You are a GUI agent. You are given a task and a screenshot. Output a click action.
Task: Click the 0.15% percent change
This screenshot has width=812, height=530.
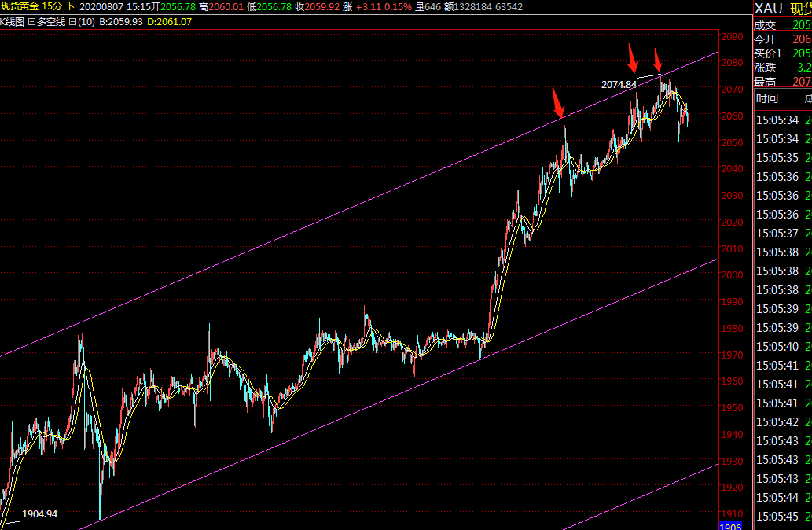pos(399,7)
